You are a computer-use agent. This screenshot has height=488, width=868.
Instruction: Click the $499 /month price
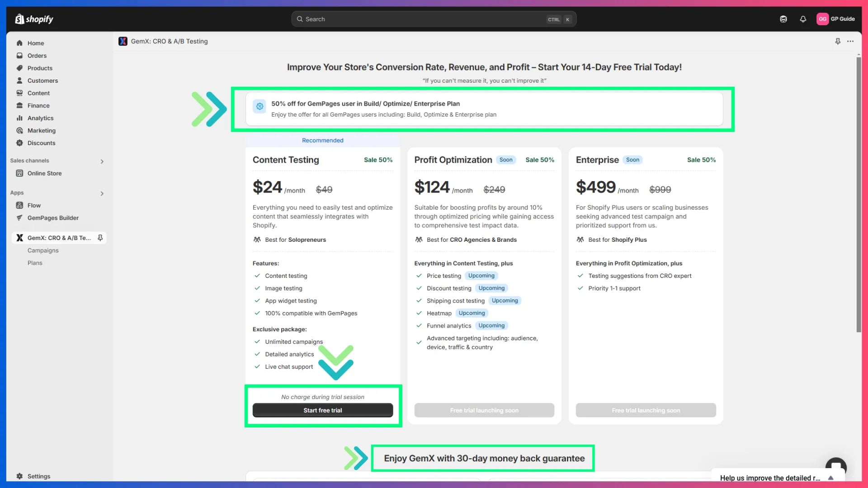point(607,188)
